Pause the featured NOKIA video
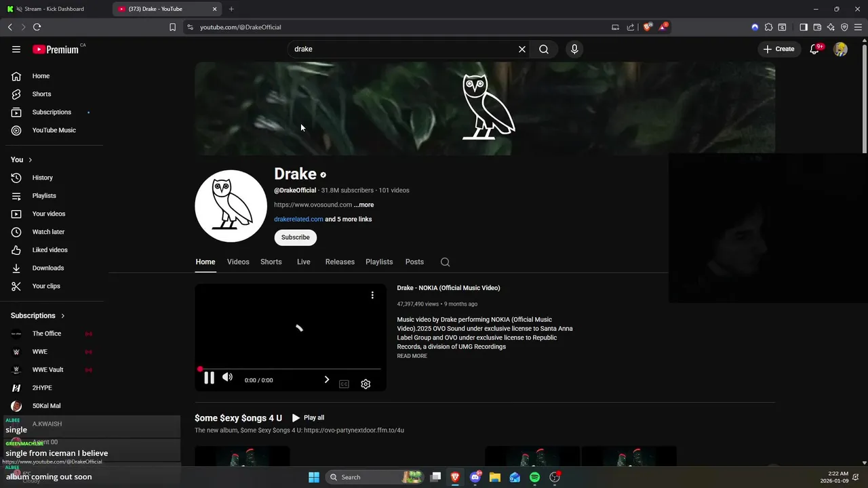This screenshot has width=868, height=488. 209,378
